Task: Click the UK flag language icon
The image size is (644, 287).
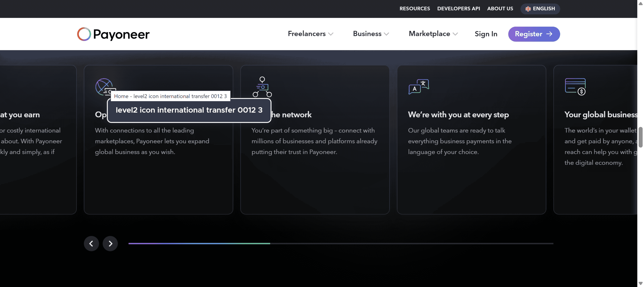Action: point(528,9)
